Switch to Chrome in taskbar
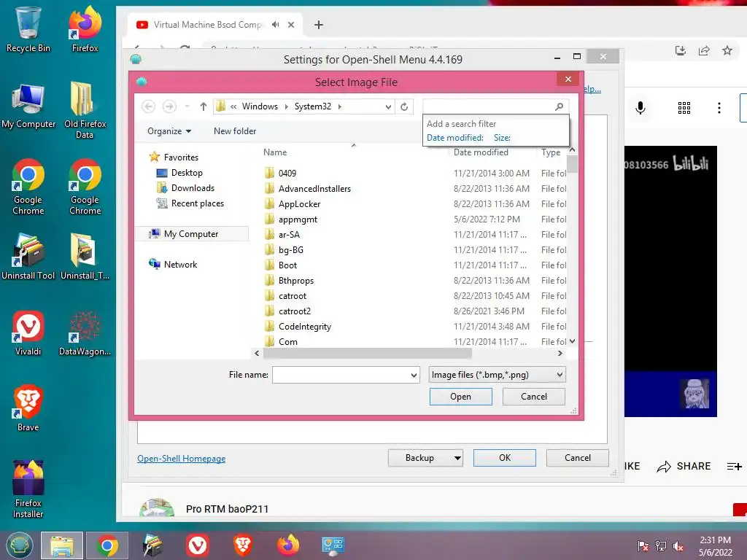Viewport: 747px width, 560px height. (x=107, y=545)
